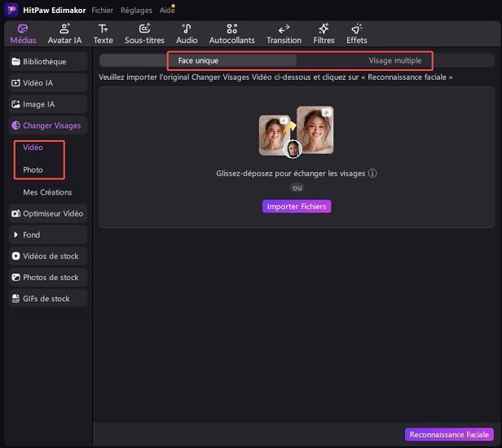Click the info icon beside Glissez-déposez text
502x448 pixels.
pos(372,173)
